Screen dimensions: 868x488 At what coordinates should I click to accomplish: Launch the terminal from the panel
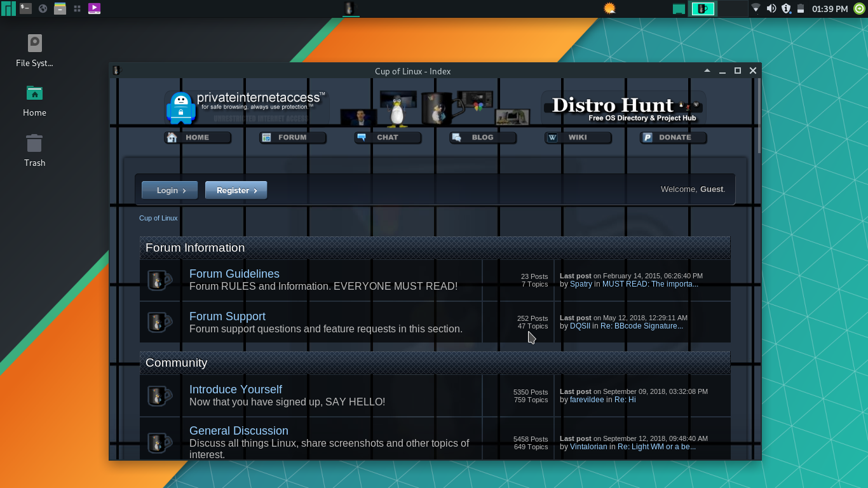(25, 8)
